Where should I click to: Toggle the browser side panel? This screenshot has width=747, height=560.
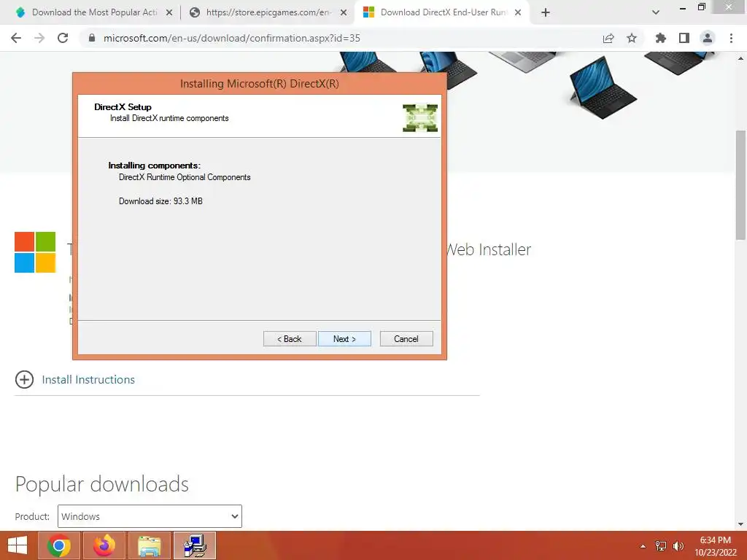[x=684, y=38]
